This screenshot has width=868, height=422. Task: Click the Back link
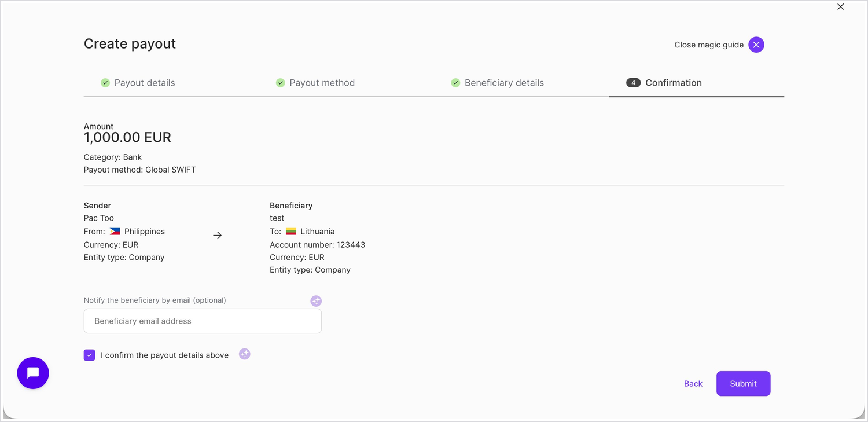[x=693, y=384]
